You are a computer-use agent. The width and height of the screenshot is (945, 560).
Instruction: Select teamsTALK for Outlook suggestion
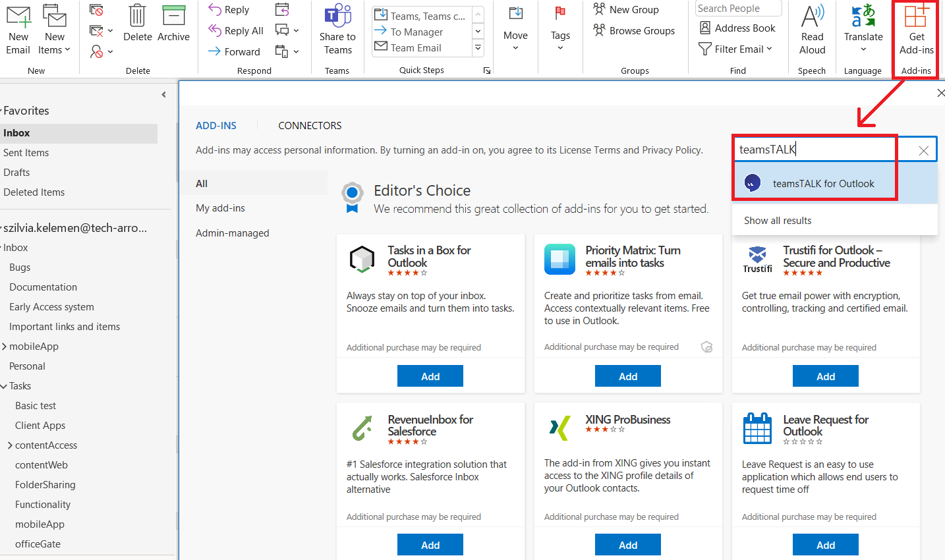click(823, 184)
